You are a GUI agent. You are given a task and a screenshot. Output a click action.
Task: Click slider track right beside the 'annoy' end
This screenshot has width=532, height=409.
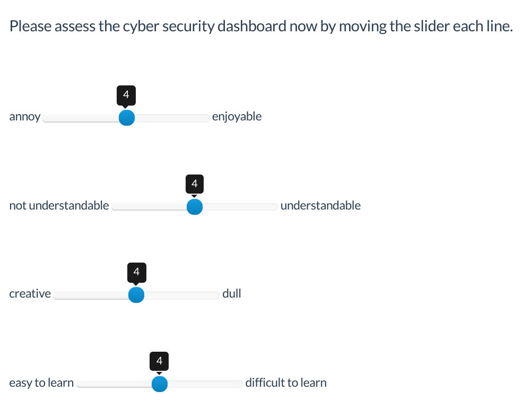pyautogui.click(x=47, y=118)
